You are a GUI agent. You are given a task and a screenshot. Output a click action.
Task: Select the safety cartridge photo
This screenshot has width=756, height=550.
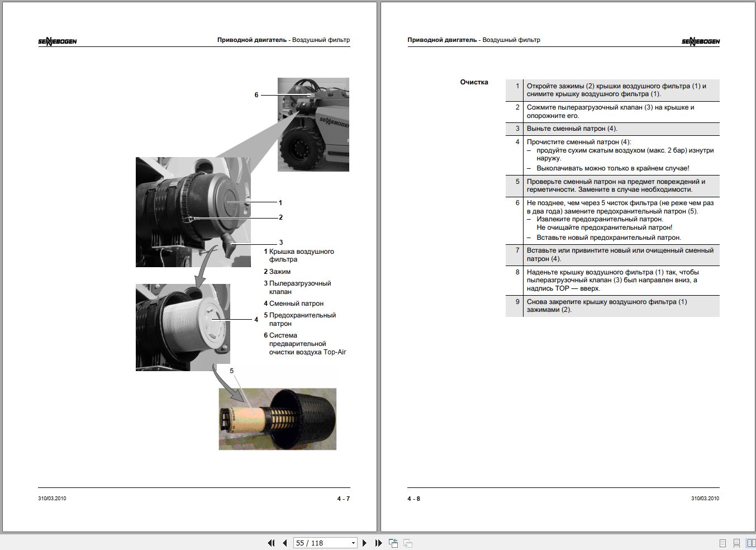[x=278, y=419]
